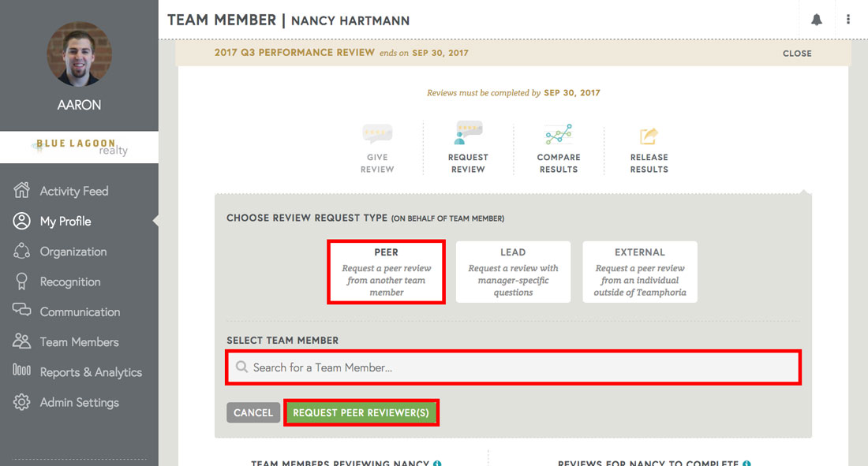Click the team member search field
The image size is (868, 466).
[513, 367]
